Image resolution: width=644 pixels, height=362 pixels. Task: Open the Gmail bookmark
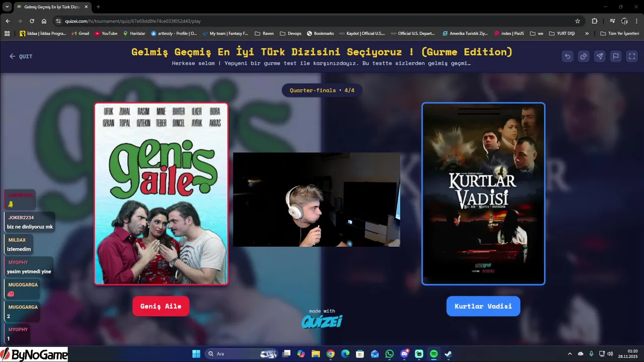80,33
